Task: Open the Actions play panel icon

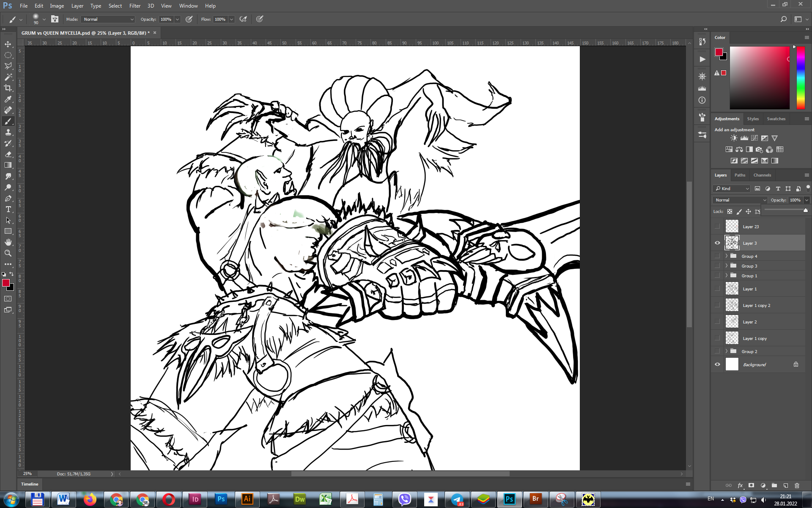Action: click(x=702, y=59)
